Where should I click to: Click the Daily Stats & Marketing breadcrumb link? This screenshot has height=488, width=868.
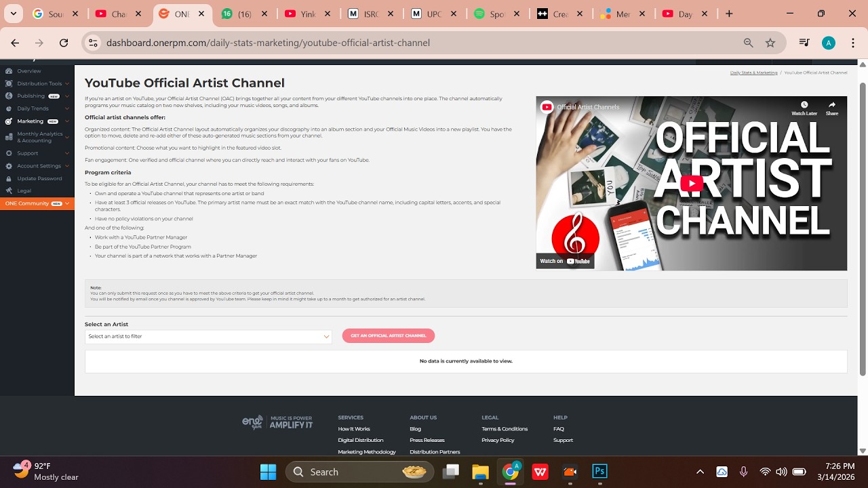point(753,73)
